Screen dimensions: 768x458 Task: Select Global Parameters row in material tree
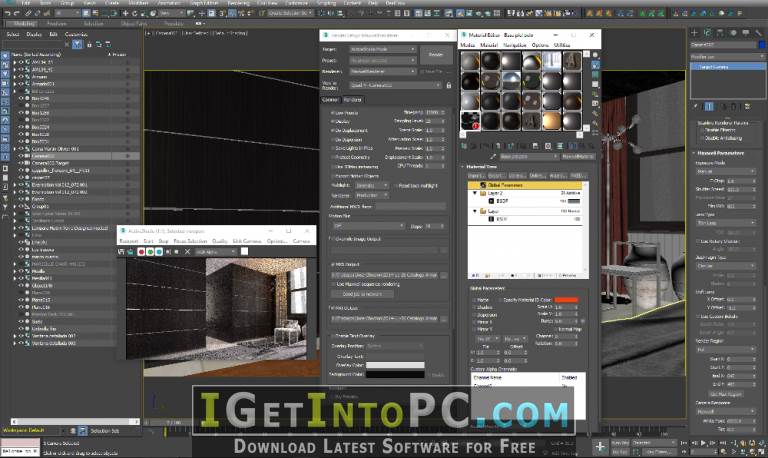click(525, 185)
